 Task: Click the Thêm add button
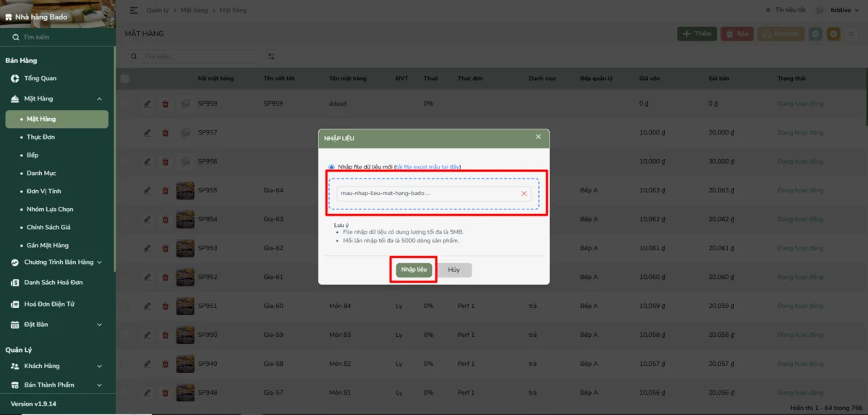coord(697,34)
